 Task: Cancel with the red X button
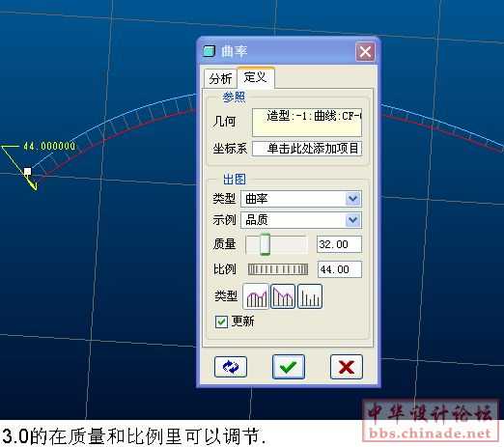point(347,367)
